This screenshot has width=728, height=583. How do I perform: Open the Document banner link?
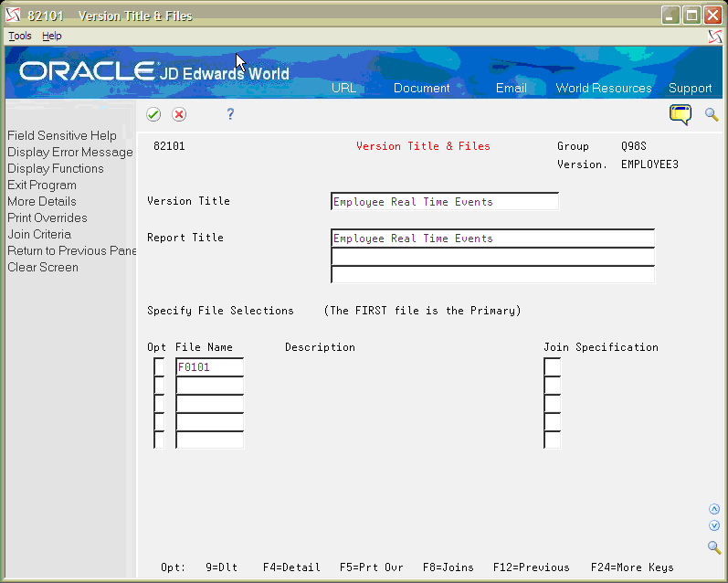(422, 89)
